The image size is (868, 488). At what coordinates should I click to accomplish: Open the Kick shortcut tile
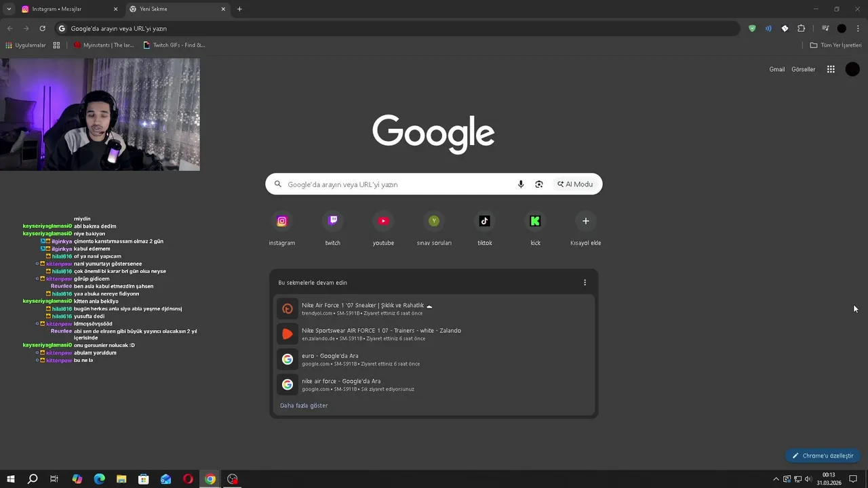coord(535,221)
